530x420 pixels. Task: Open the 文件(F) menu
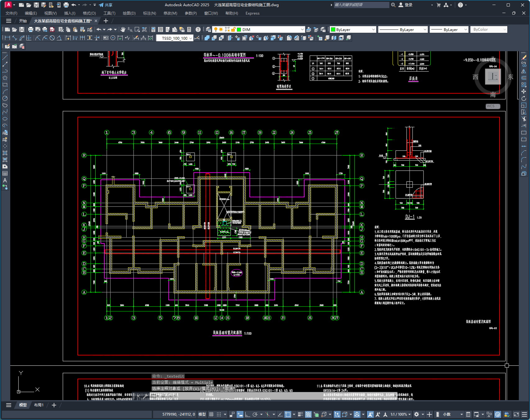pyautogui.click(x=11, y=13)
